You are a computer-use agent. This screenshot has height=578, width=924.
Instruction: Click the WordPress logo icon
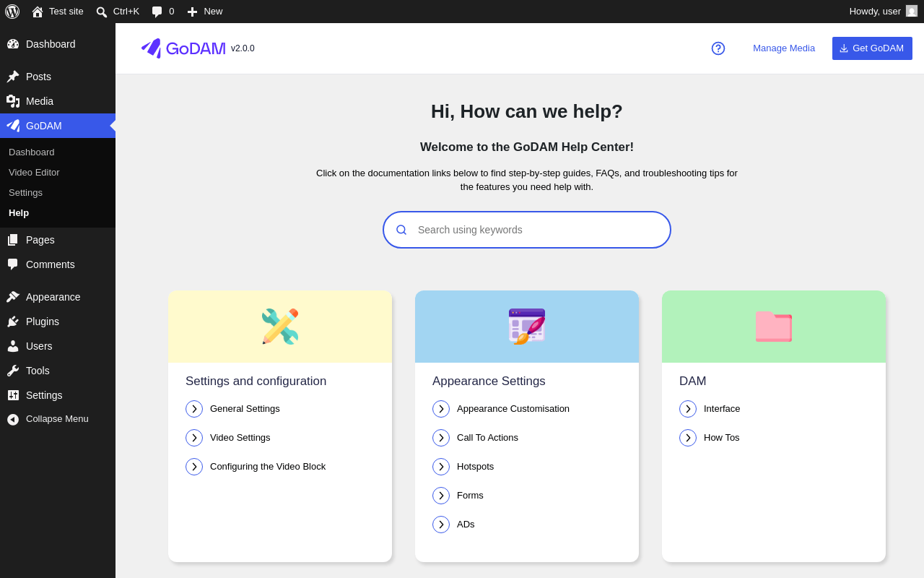12,12
